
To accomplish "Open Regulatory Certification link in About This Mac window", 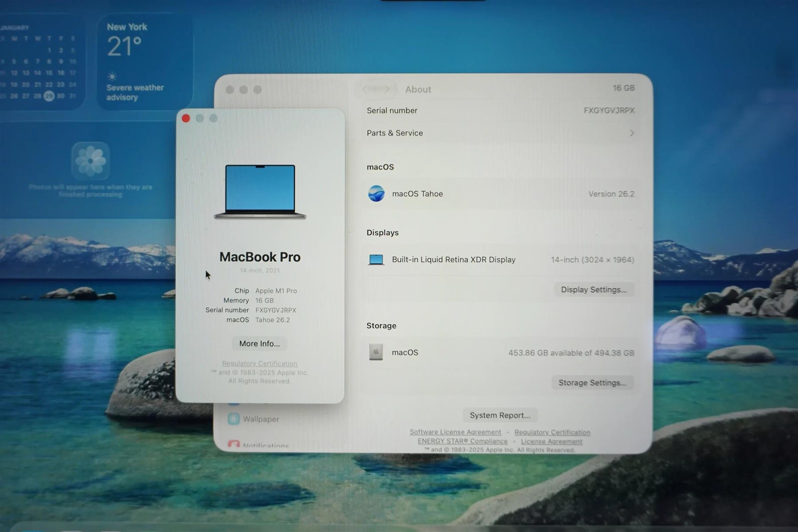I will 259,363.
